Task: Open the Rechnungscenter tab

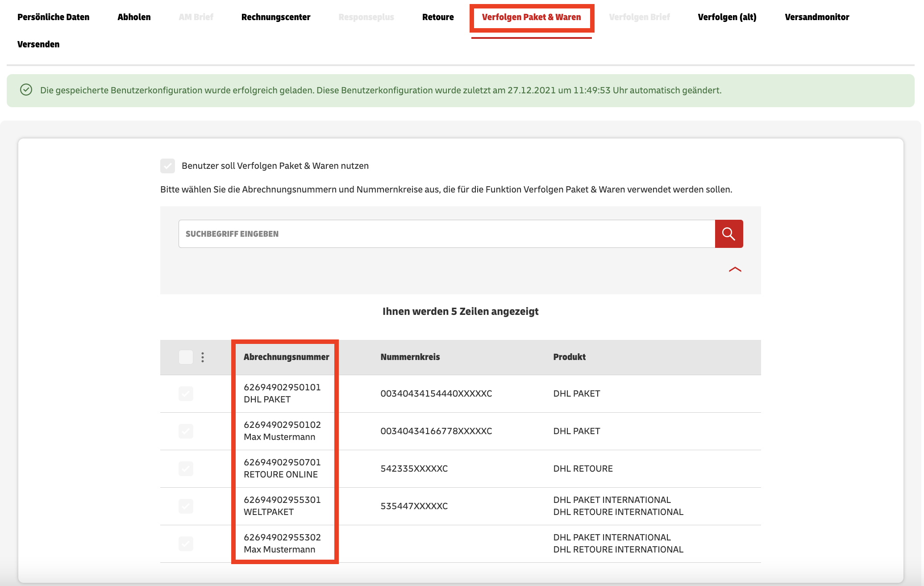Action: point(275,17)
